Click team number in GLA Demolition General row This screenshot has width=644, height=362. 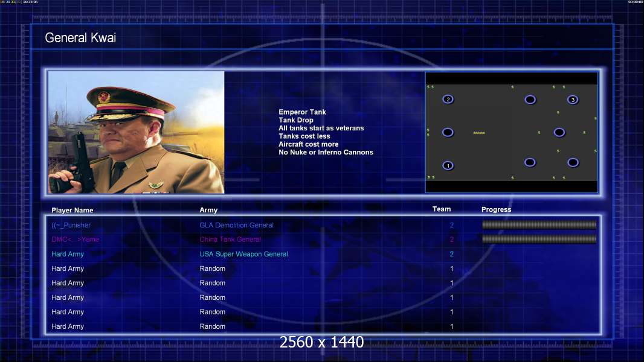[451, 225]
